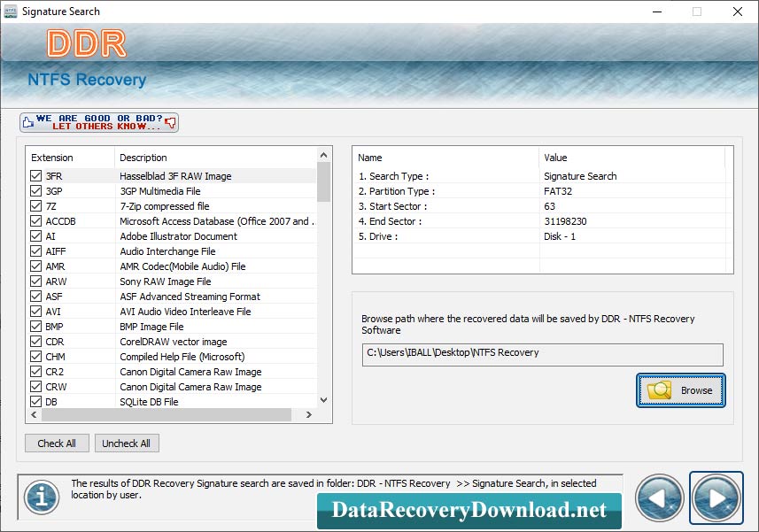Select 'Audio Interchange File' description
This screenshot has height=532, width=759.
tap(167, 251)
